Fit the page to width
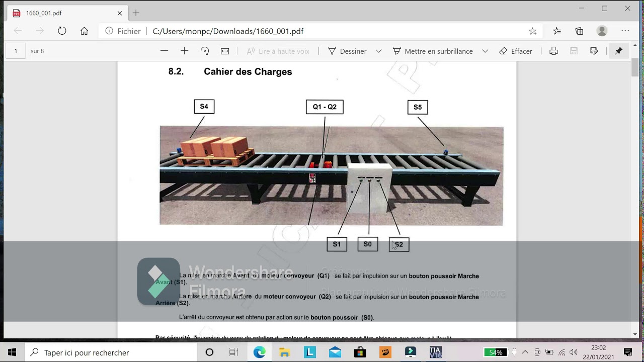644x362 pixels. click(x=225, y=51)
